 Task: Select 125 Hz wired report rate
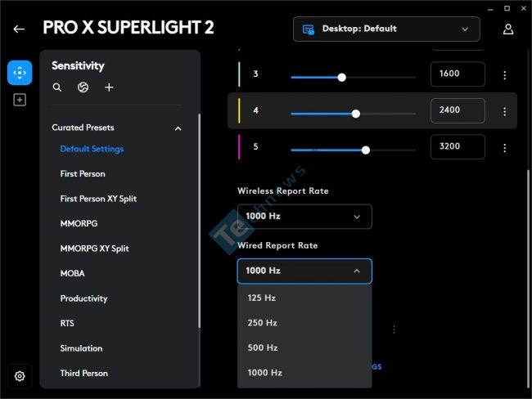[304, 298]
